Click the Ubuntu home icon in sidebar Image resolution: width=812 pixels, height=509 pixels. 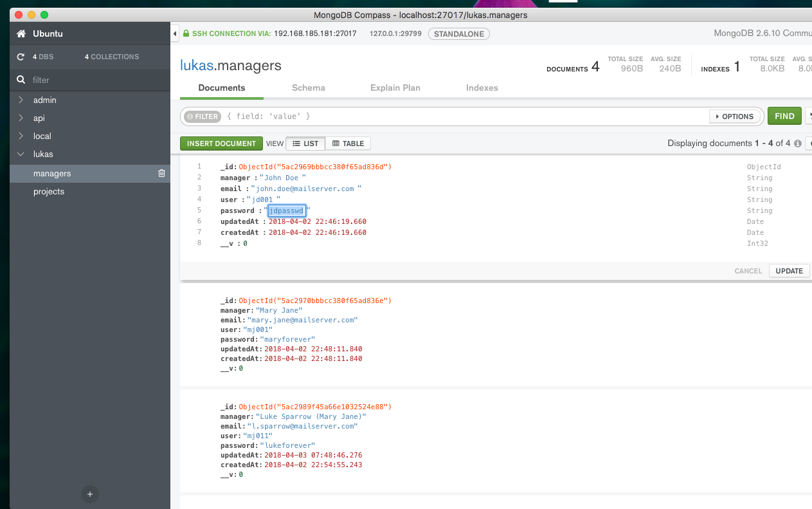[x=21, y=33]
